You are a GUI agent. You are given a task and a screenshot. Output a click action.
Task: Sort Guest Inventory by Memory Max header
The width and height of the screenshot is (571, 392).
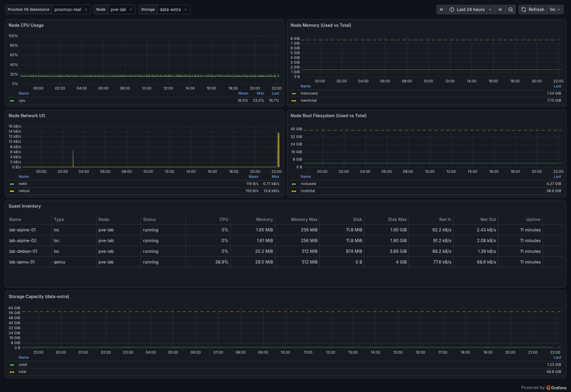pyautogui.click(x=304, y=219)
